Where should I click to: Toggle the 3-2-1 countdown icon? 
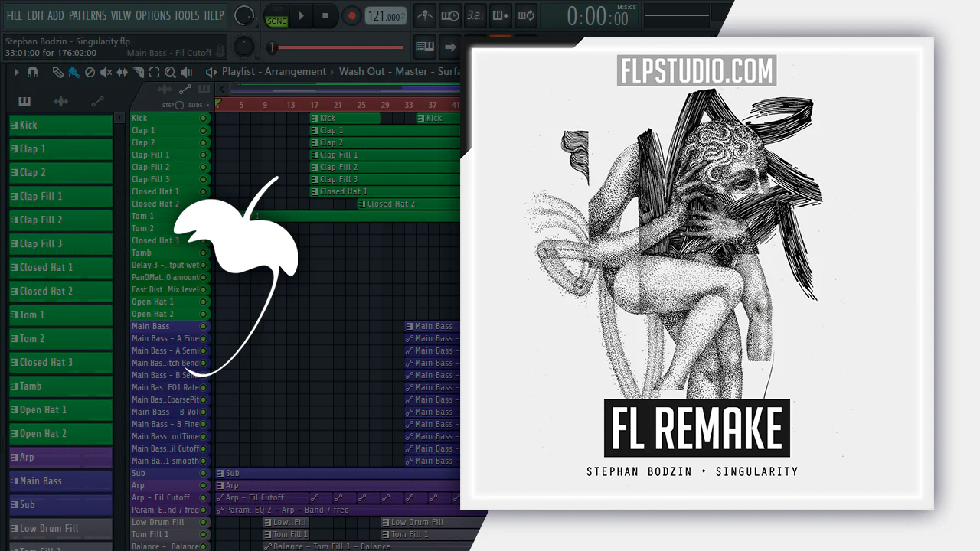475,15
